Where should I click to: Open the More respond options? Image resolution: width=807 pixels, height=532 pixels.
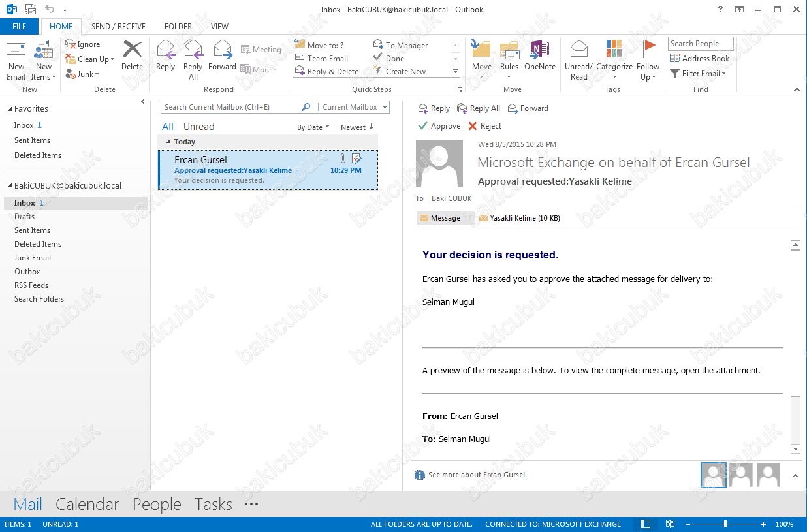(259, 70)
